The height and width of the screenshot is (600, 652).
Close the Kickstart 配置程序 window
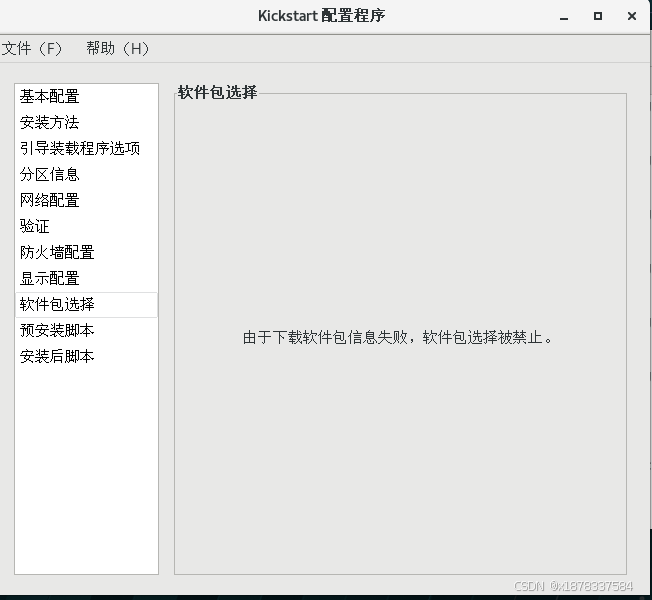[632, 16]
